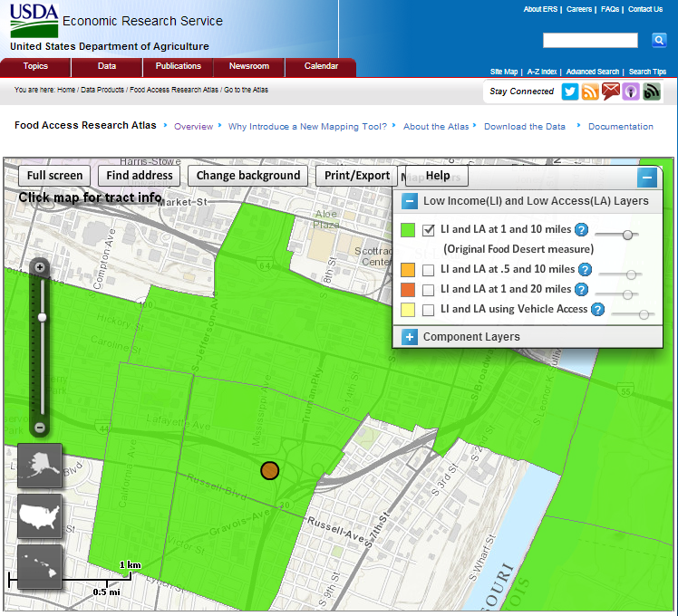Screen dimensions: 678x616
Task: Enable LI and LA at 1 and 20 miles layer
Action: point(428,290)
